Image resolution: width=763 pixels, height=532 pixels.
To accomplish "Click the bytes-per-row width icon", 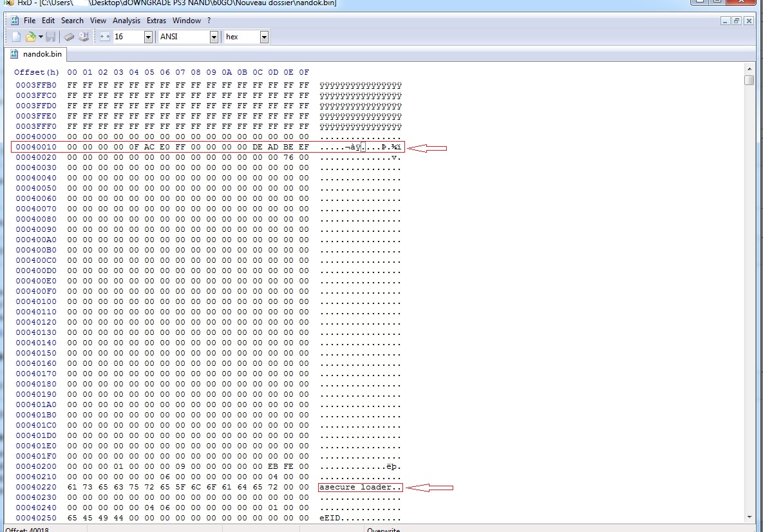I will click(105, 37).
